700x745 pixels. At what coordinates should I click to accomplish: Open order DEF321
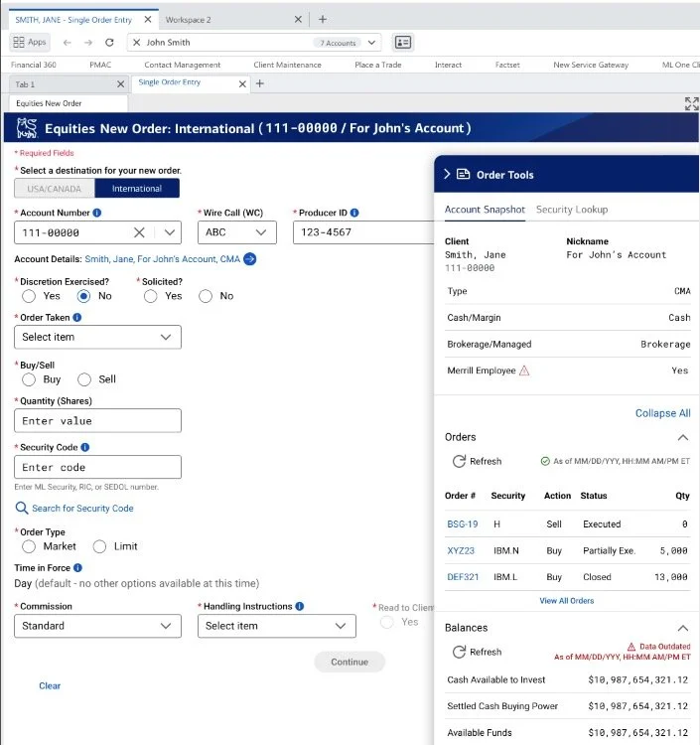pyautogui.click(x=463, y=577)
